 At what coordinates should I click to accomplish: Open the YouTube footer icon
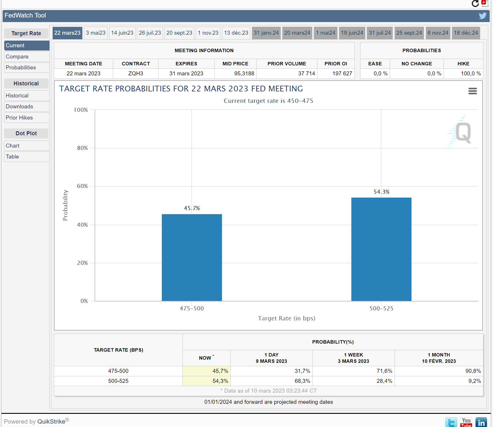[x=466, y=422]
